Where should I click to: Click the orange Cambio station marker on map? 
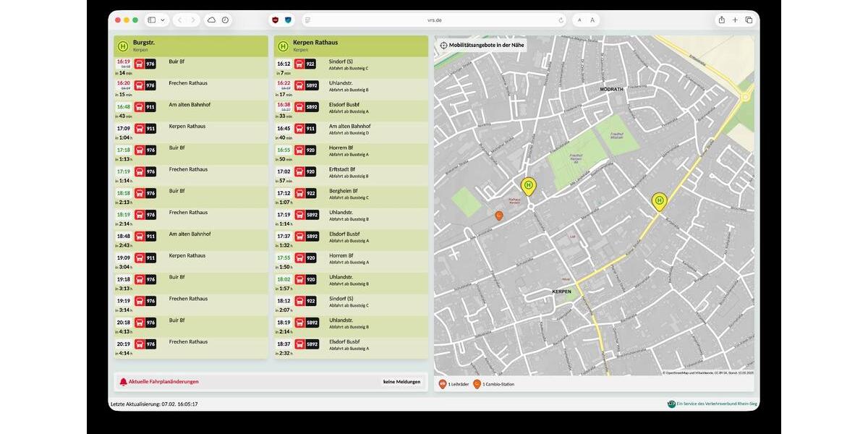pos(498,216)
